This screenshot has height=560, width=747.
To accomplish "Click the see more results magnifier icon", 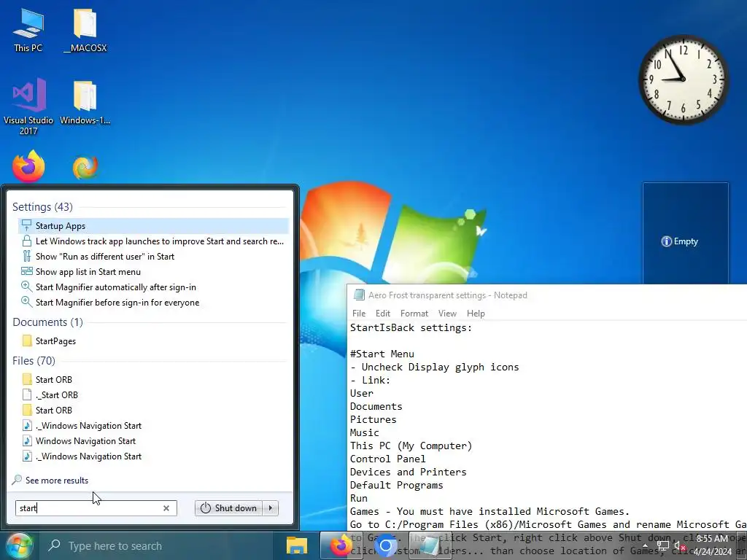I will 18,480.
